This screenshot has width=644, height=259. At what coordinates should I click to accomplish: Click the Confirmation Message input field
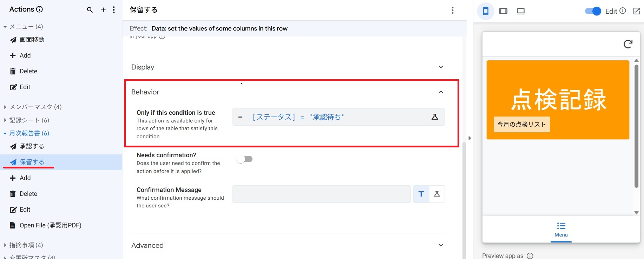click(321, 194)
